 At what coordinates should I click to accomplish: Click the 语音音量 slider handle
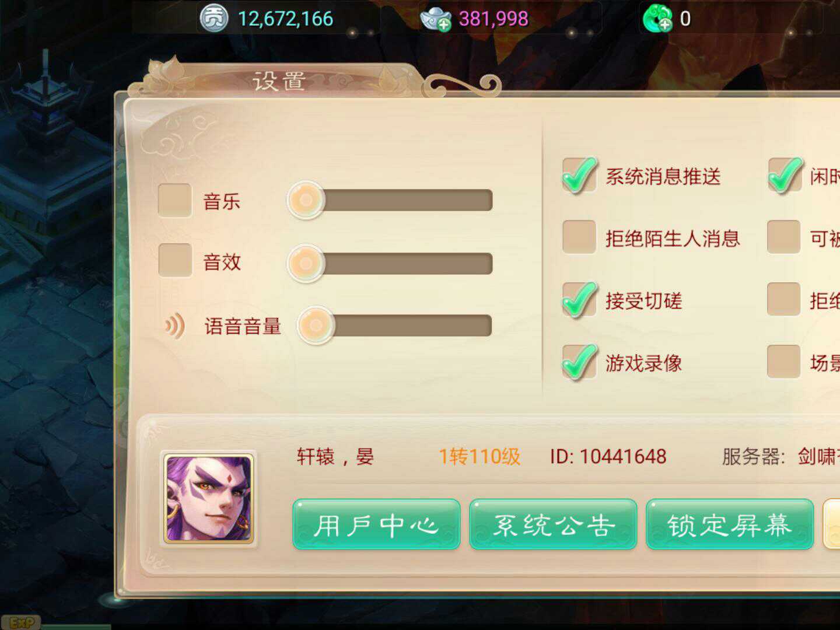point(316,325)
